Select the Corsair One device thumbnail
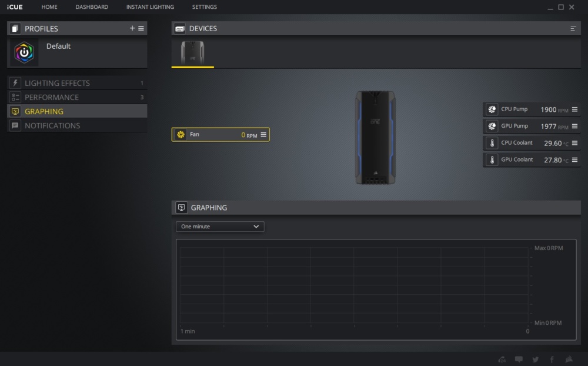The image size is (588, 366). tap(192, 52)
